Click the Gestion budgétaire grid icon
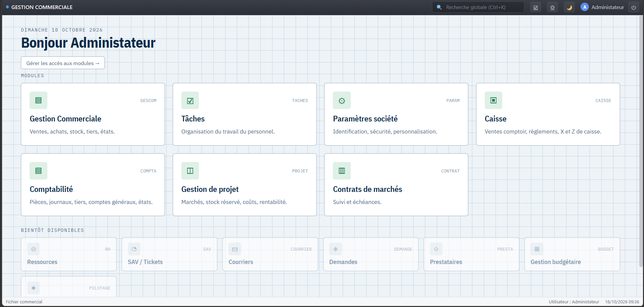The width and height of the screenshot is (644, 307). (x=537, y=249)
